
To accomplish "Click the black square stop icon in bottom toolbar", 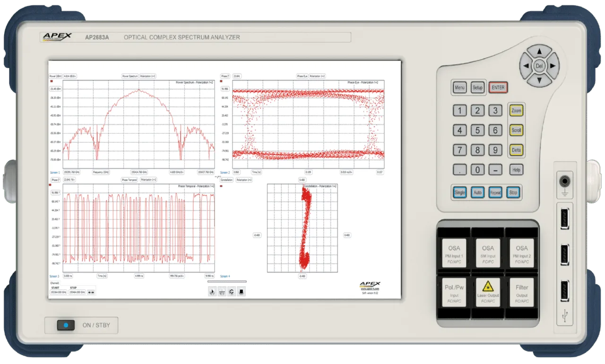I will [241, 292].
